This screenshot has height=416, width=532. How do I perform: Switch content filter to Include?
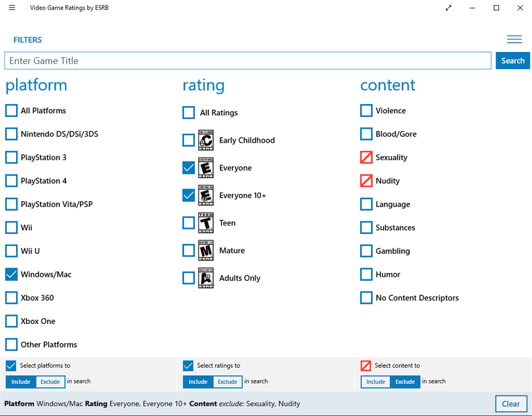[375, 382]
